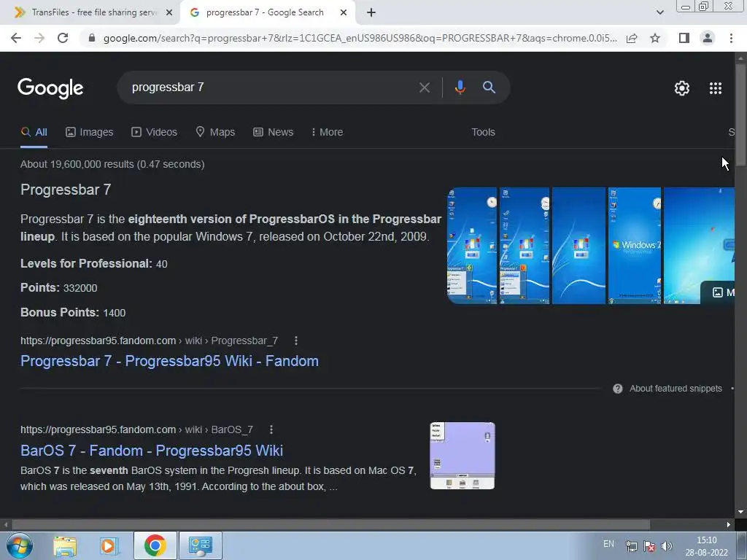The width and height of the screenshot is (747, 560).
Task: Open the Windows Start menu
Action: coord(20,546)
